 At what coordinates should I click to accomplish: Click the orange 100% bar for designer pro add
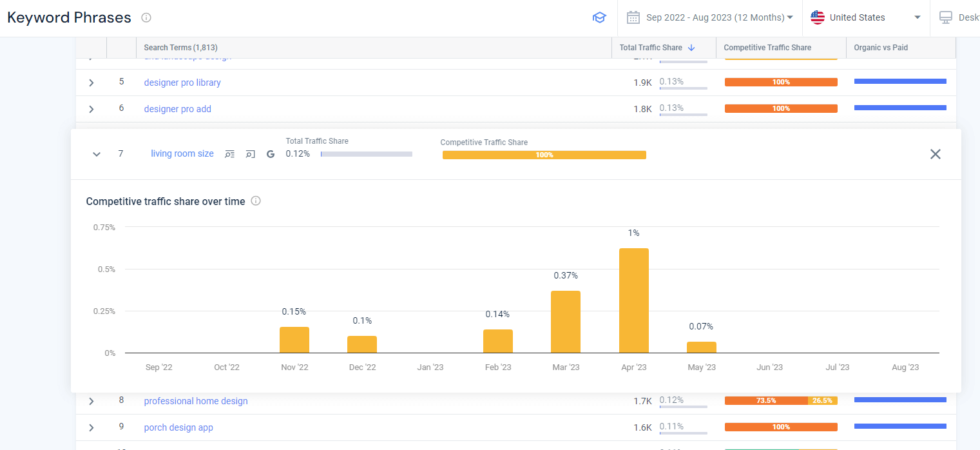click(781, 108)
